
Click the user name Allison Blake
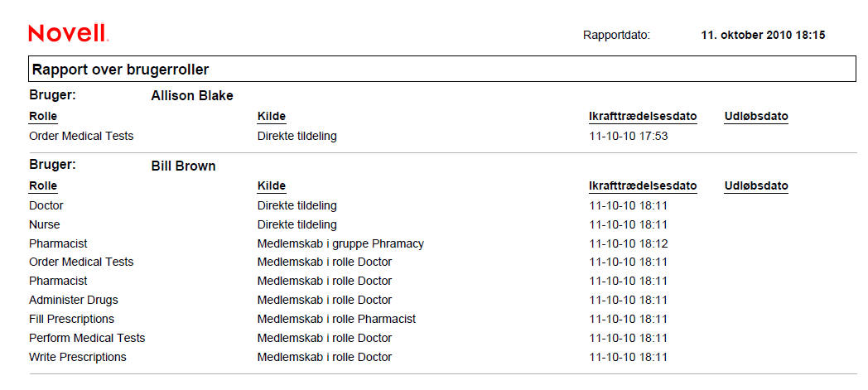192,96
